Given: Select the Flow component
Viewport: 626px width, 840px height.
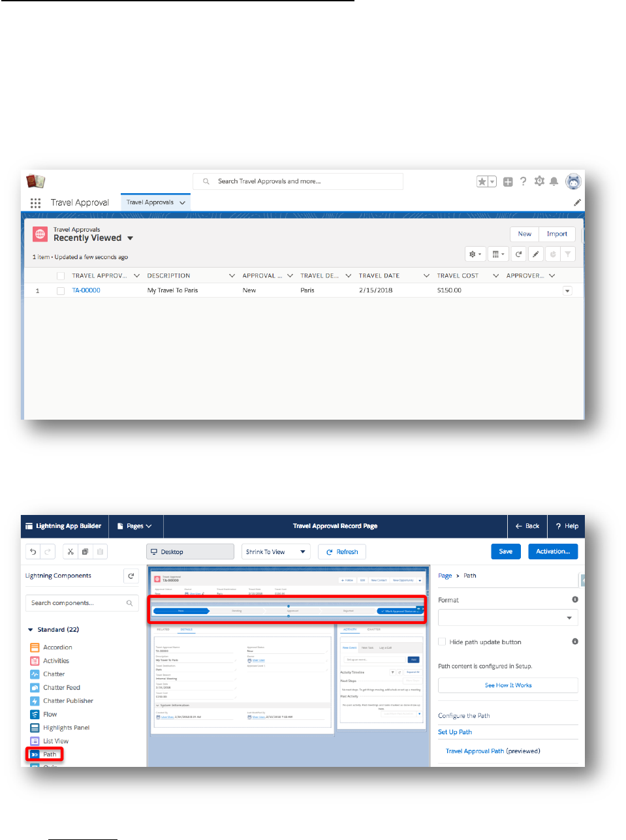Looking at the screenshot, I should pos(44,714).
